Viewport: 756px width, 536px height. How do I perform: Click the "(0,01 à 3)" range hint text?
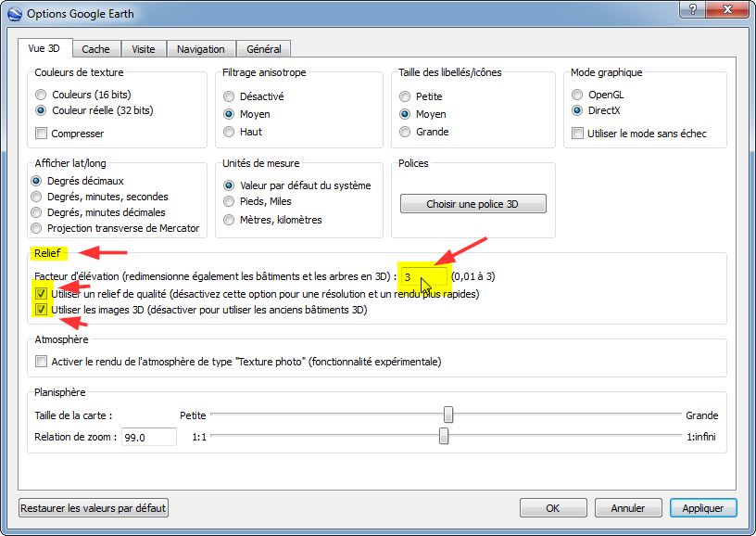pos(473,276)
